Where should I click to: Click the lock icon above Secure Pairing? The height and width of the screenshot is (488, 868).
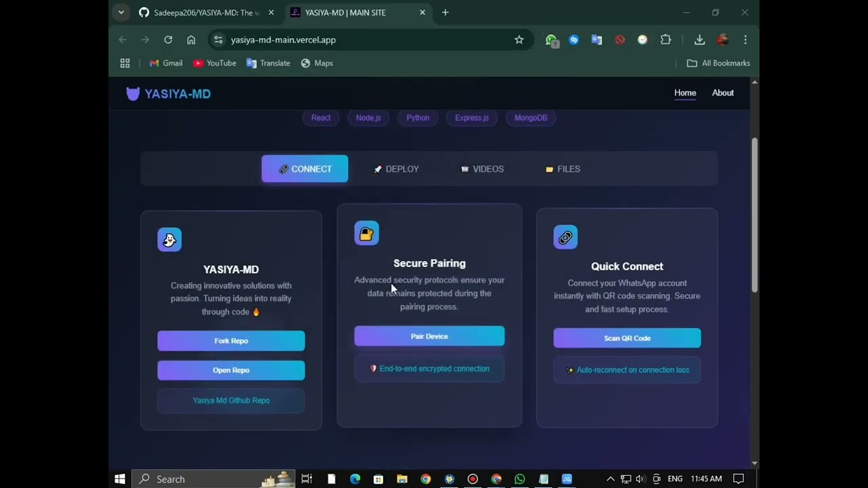tap(366, 233)
